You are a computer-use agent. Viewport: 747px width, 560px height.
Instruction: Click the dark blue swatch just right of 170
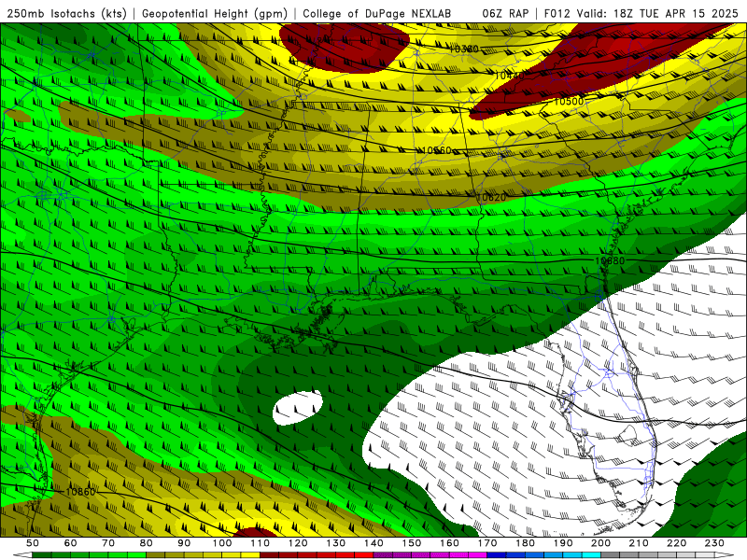(497, 555)
